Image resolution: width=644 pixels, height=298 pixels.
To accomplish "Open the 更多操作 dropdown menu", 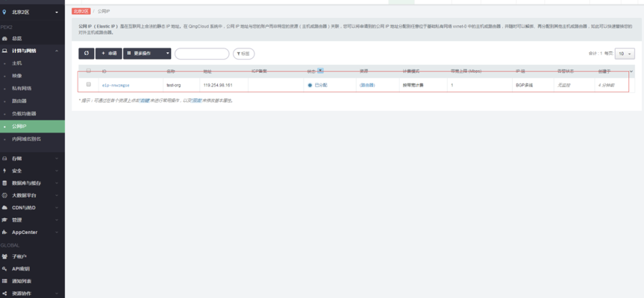I will (147, 54).
